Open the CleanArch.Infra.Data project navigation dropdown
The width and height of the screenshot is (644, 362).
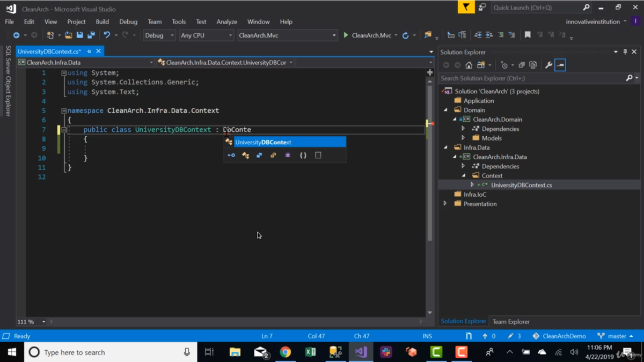coord(85,63)
